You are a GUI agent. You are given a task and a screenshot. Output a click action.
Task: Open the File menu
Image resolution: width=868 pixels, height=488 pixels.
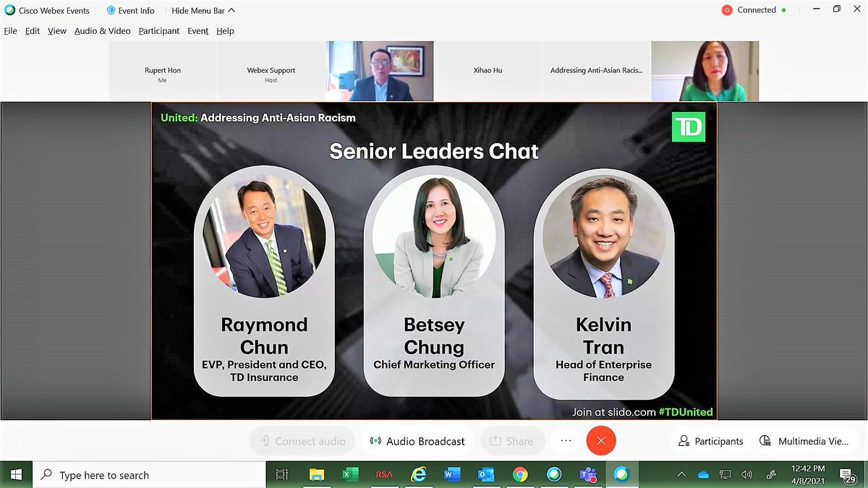tap(10, 31)
